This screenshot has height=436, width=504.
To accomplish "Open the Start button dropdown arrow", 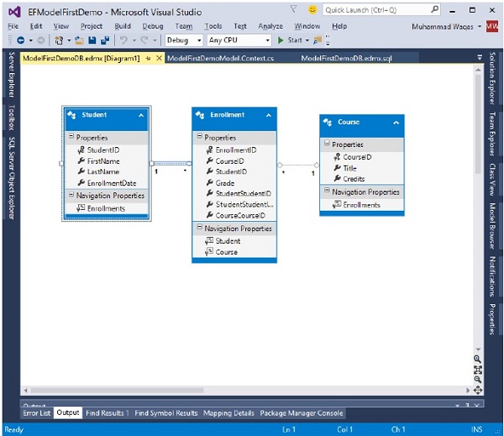I will pyautogui.click(x=307, y=40).
